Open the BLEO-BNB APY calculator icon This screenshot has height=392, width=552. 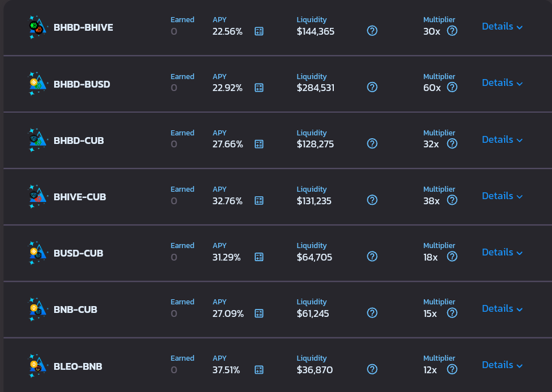(259, 369)
